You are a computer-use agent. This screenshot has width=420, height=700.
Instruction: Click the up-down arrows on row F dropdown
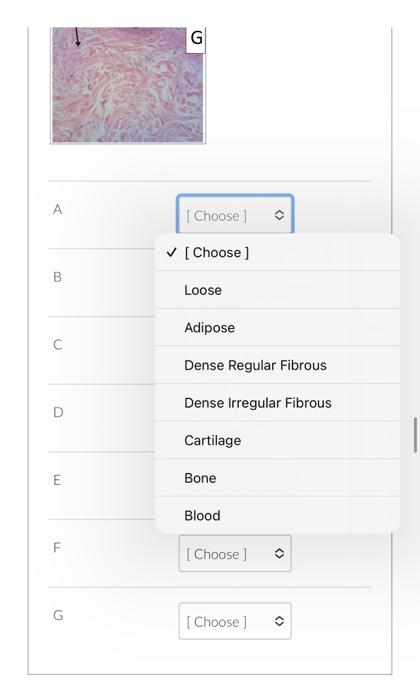pyautogui.click(x=279, y=554)
